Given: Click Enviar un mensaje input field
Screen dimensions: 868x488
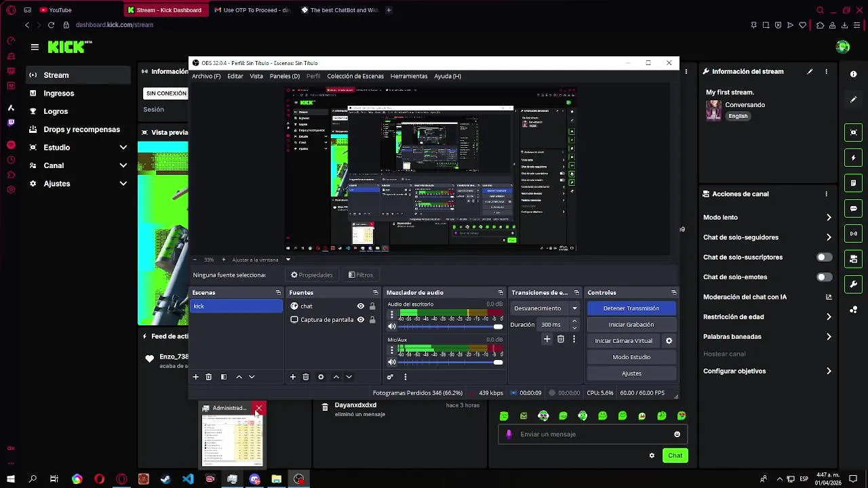Looking at the screenshot, I should (x=591, y=434).
